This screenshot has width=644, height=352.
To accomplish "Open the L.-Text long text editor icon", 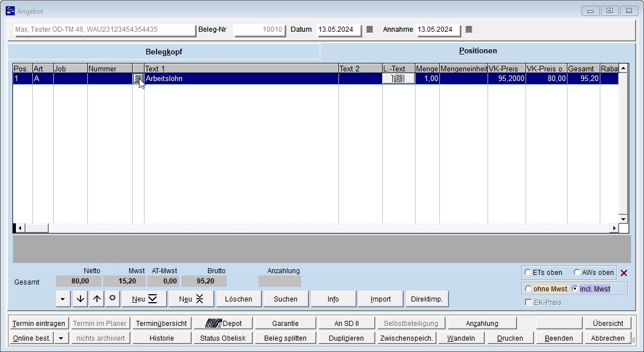I will (x=398, y=78).
